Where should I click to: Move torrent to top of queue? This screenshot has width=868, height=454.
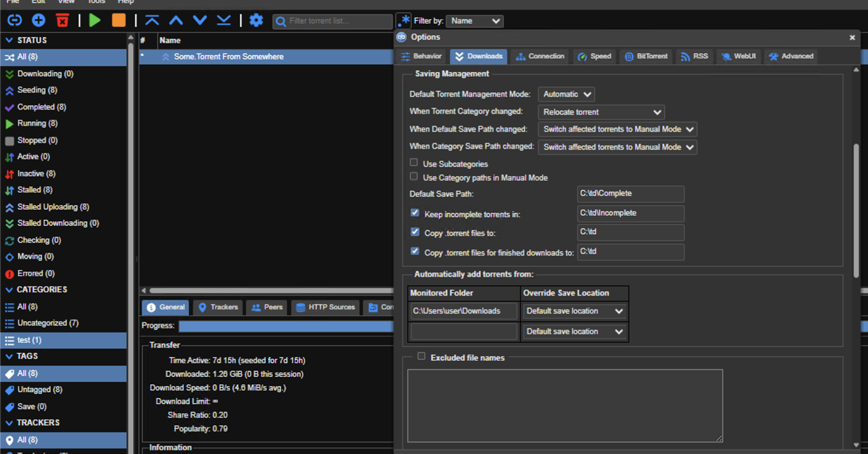point(152,20)
